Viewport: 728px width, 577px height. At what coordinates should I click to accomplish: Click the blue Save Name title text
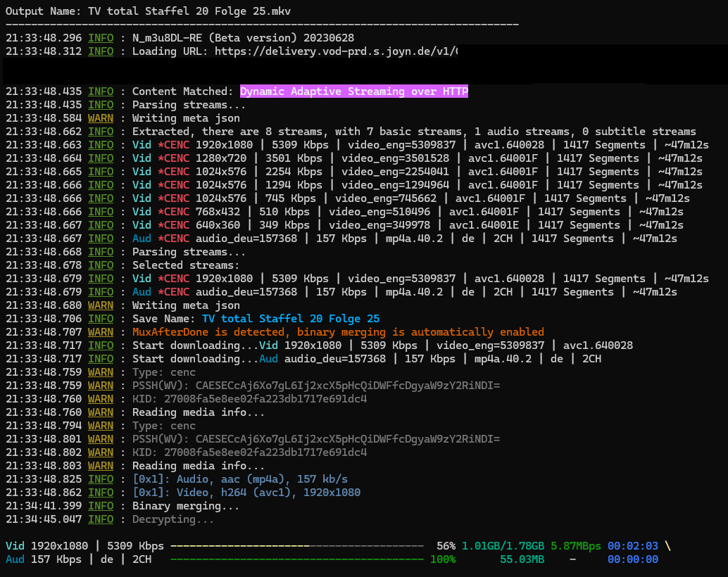(290, 319)
